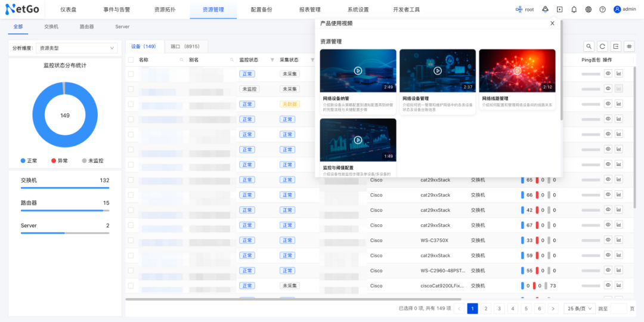
Task: Click chart icon in the row showing 42
Action: (618, 209)
